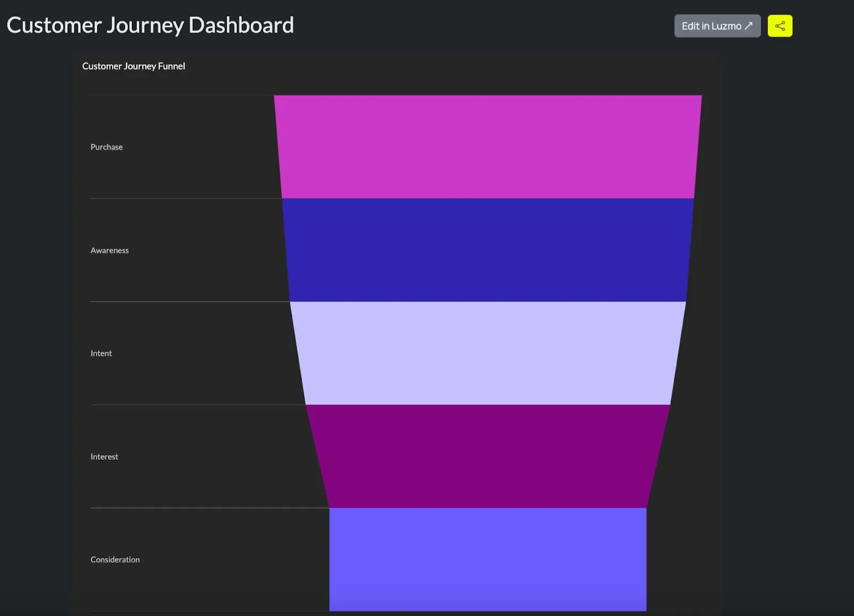Viewport: 854px width, 616px height.
Task: Select the purple Interest funnel segment
Action: click(488, 456)
